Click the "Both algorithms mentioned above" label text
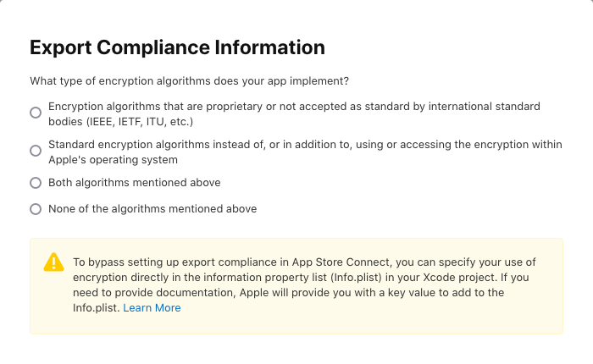This screenshot has width=593, height=364. tap(134, 183)
